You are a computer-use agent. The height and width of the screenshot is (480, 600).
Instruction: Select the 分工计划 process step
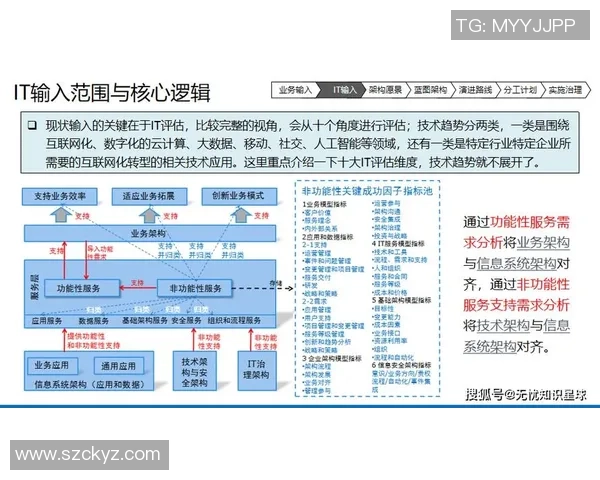click(520, 90)
